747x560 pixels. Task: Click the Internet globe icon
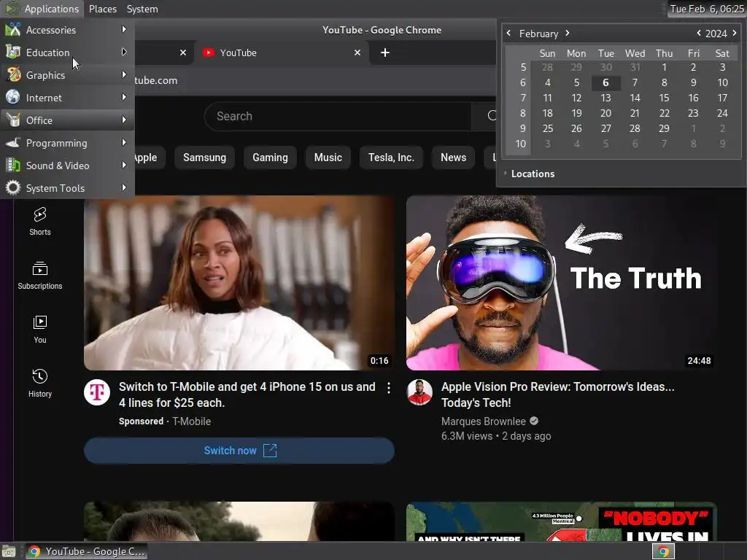[13, 97]
